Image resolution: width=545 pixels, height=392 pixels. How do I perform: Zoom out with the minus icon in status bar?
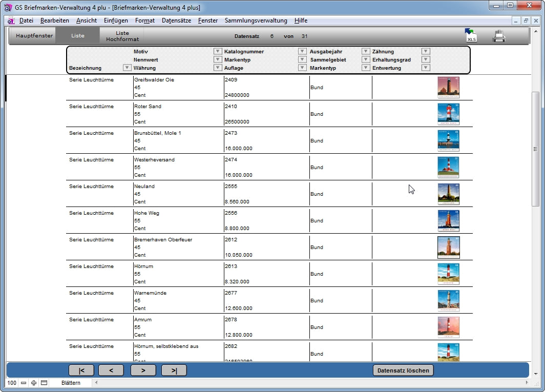(x=24, y=383)
